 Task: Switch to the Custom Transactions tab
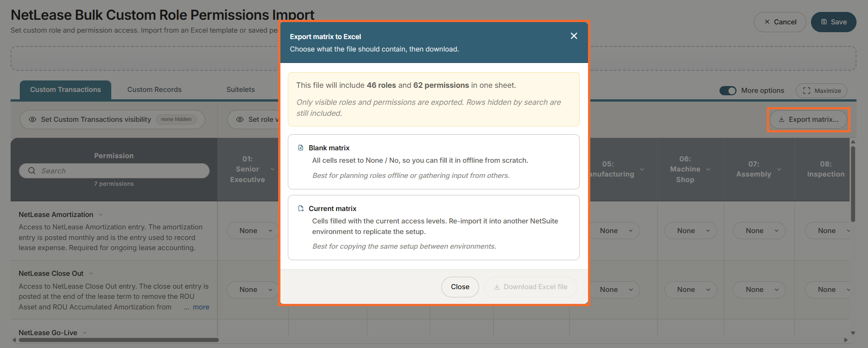65,90
